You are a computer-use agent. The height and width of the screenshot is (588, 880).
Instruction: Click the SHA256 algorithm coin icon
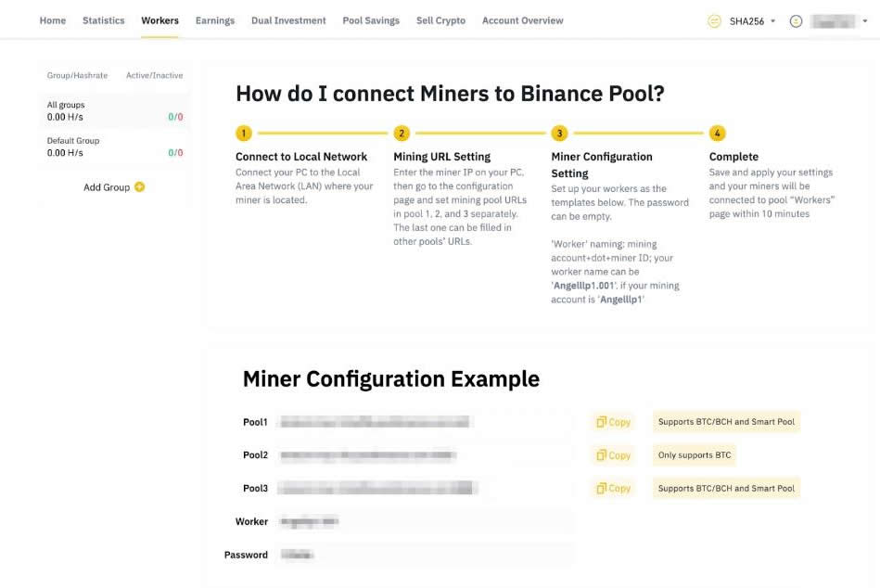coord(714,21)
